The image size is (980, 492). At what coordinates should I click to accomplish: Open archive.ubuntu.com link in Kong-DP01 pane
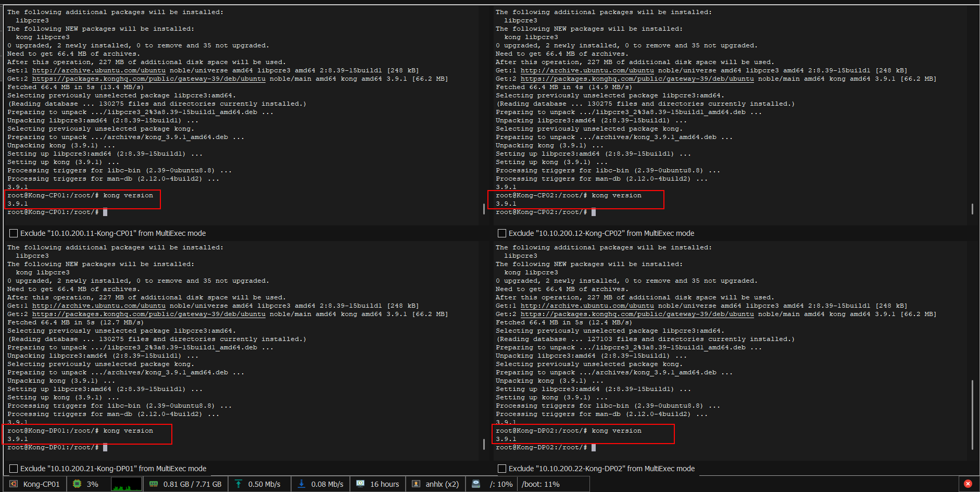99,306
